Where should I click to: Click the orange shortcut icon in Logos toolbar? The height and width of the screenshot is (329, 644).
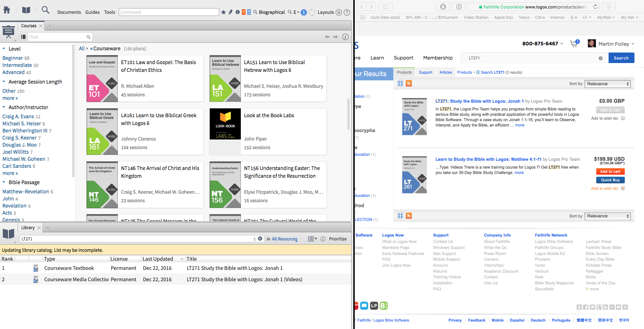pos(244,12)
